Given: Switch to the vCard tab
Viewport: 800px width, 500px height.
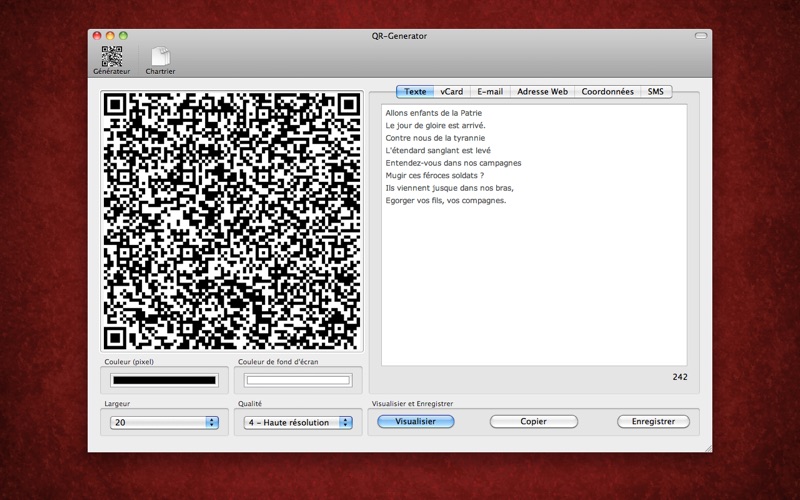Looking at the screenshot, I should tap(452, 92).
